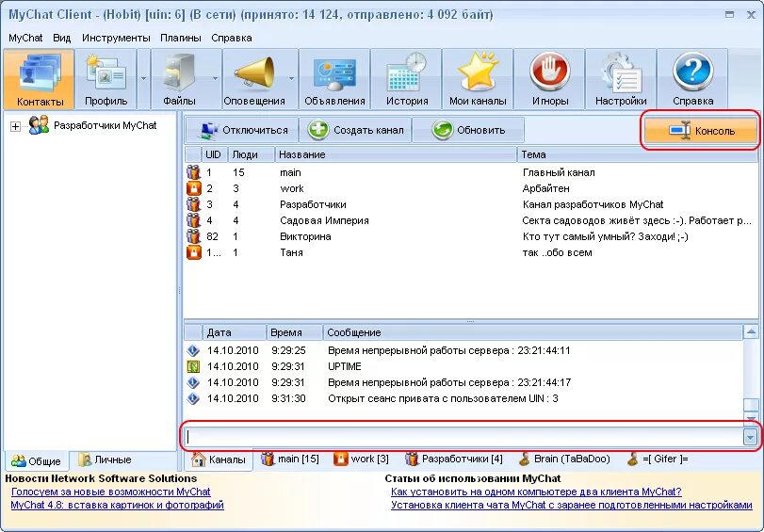
Task: Click the Сообщение column header
Action: tap(533, 332)
